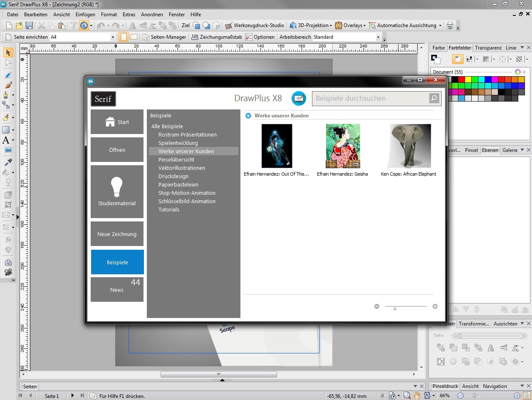Switch to the Navigation tab
532x400 pixels.
point(495,386)
